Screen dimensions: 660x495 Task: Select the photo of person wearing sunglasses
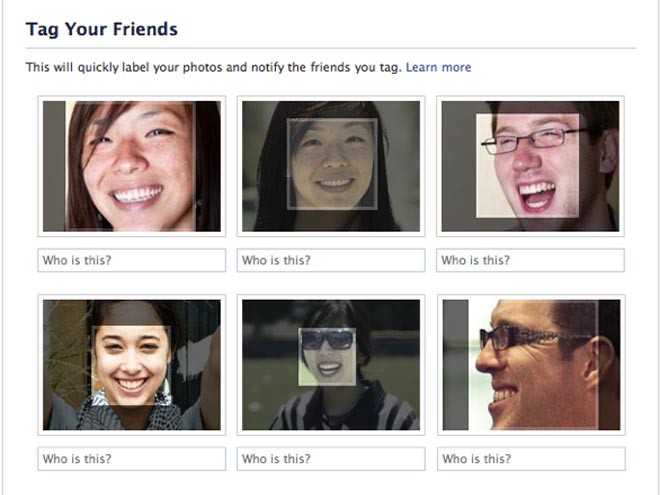click(331, 364)
